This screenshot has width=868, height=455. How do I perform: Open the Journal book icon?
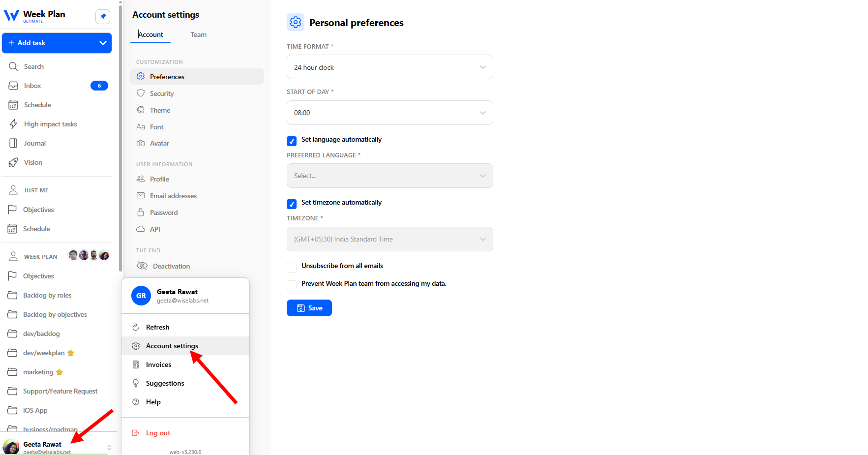coord(13,143)
